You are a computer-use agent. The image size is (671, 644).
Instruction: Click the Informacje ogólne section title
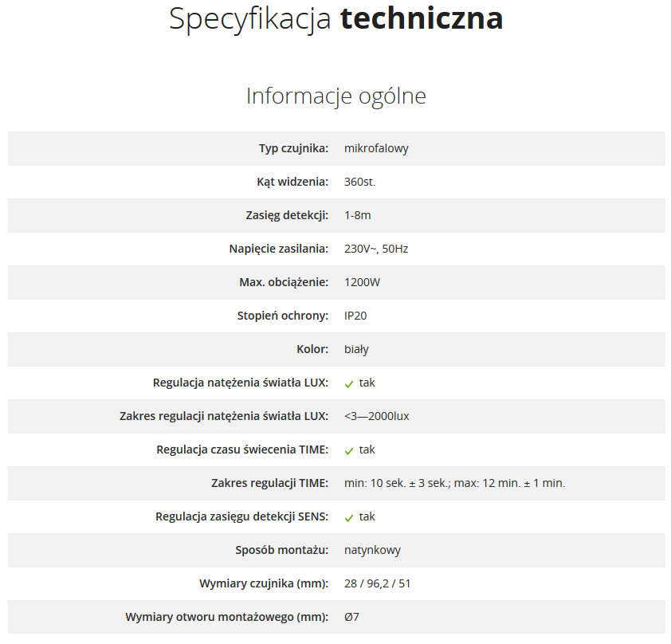click(x=336, y=96)
